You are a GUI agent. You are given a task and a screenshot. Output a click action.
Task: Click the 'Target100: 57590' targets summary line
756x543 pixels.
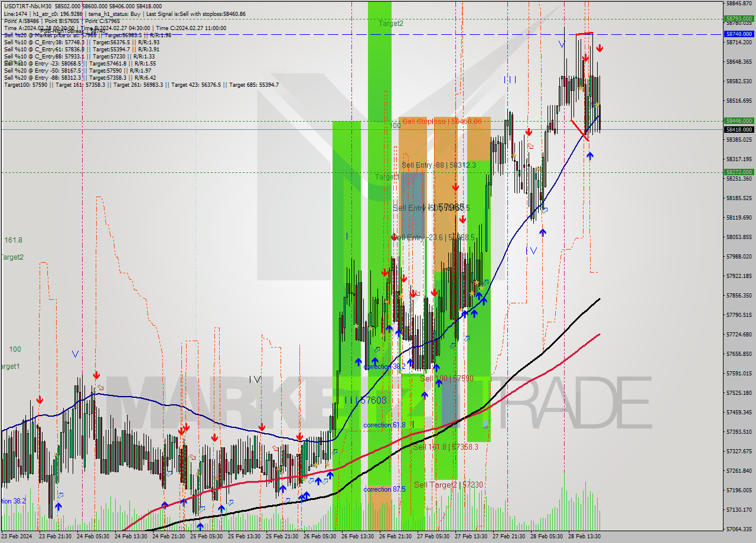point(141,84)
